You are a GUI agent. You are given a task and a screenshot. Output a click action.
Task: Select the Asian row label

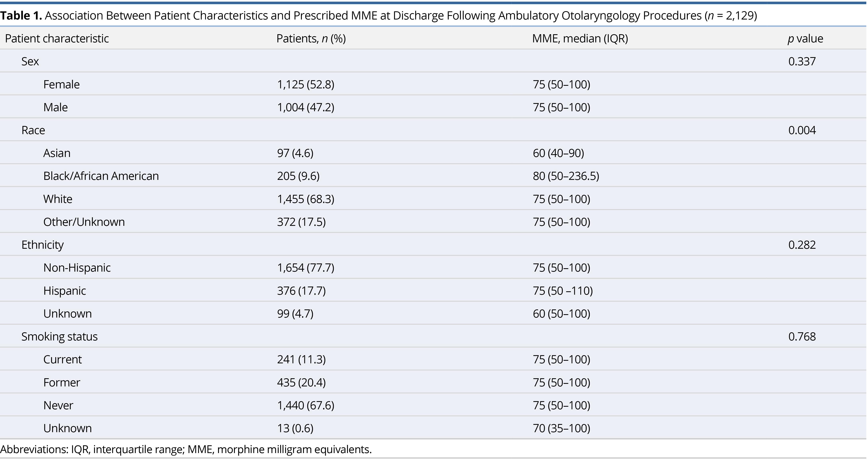pos(57,153)
